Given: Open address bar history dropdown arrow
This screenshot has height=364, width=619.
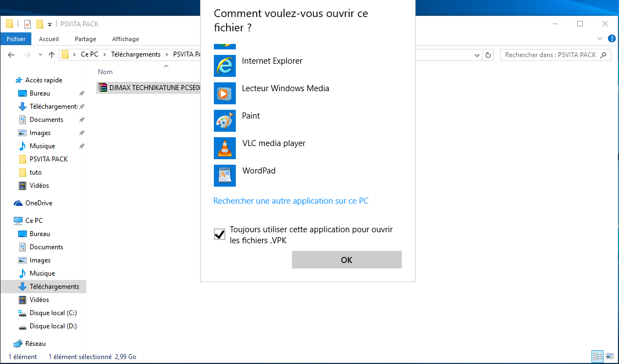Looking at the screenshot, I should [x=477, y=55].
